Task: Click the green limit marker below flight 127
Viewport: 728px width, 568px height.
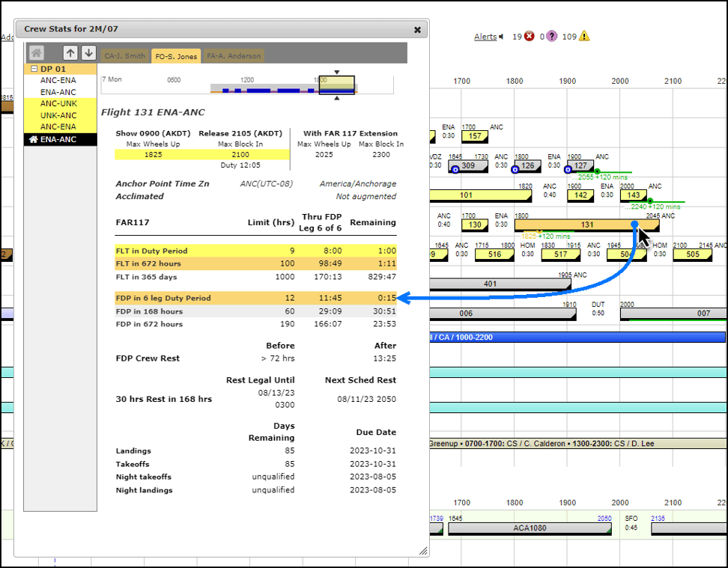Action: (597, 171)
